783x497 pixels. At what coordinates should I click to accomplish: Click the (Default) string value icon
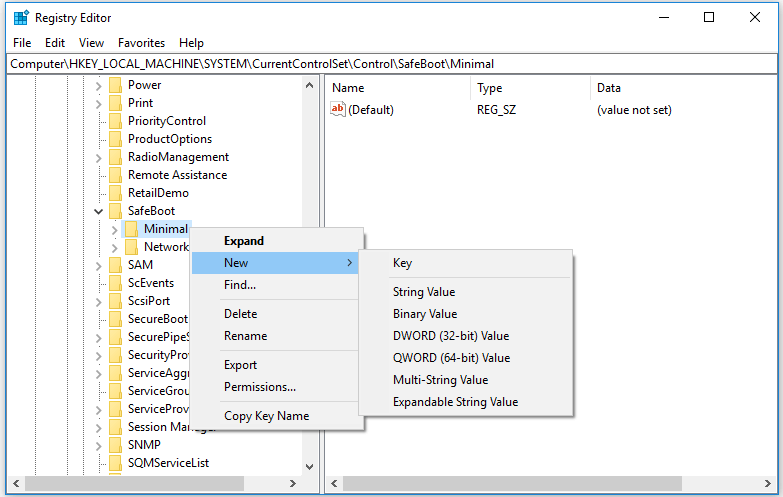tap(337, 110)
